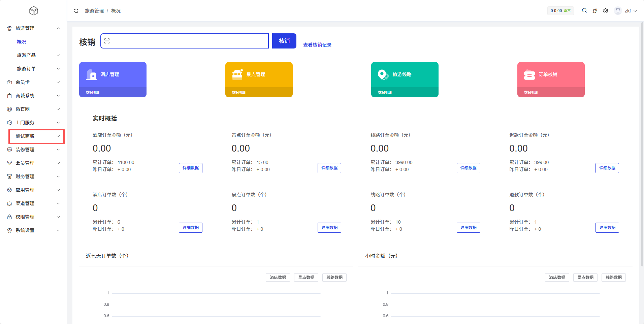Open the search magnifier icon in header

coord(584,11)
